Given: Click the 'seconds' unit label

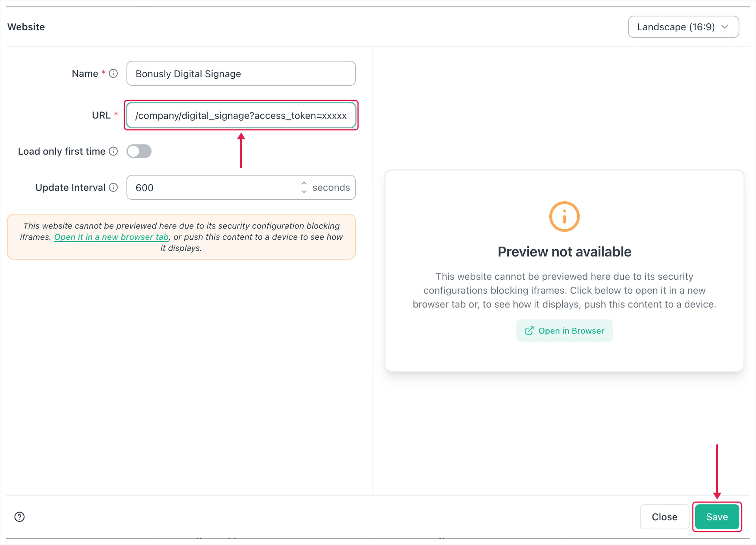Looking at the screenshot, I should pyautogui.click(x=331, y=187).
